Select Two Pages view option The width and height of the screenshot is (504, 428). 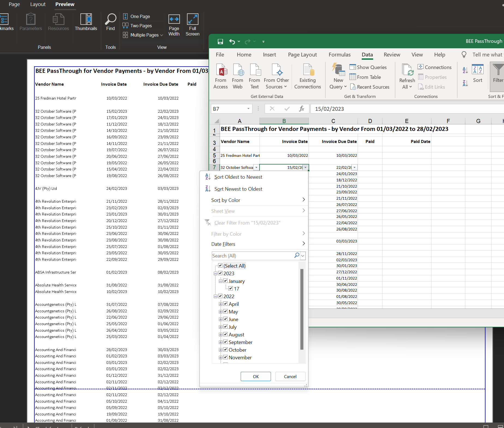coord(137,26)
